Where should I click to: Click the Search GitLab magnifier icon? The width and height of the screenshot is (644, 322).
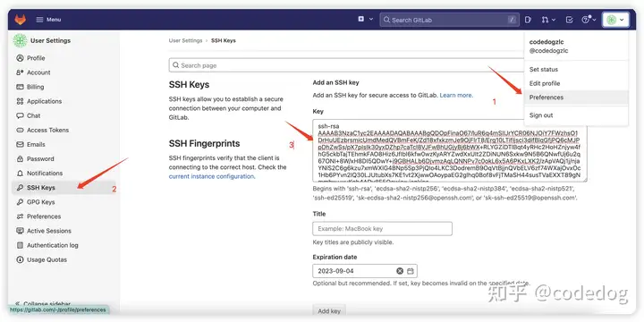tap(387, 20)
